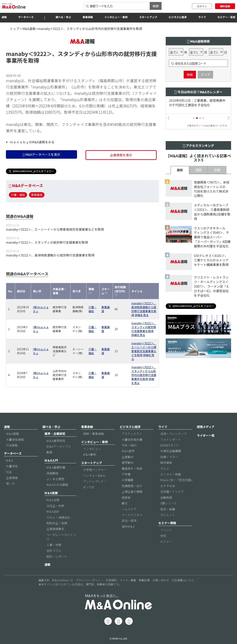237x644 pixels.
Task: Click footer link 大量保有速報
Action: (x=15, y=440)
